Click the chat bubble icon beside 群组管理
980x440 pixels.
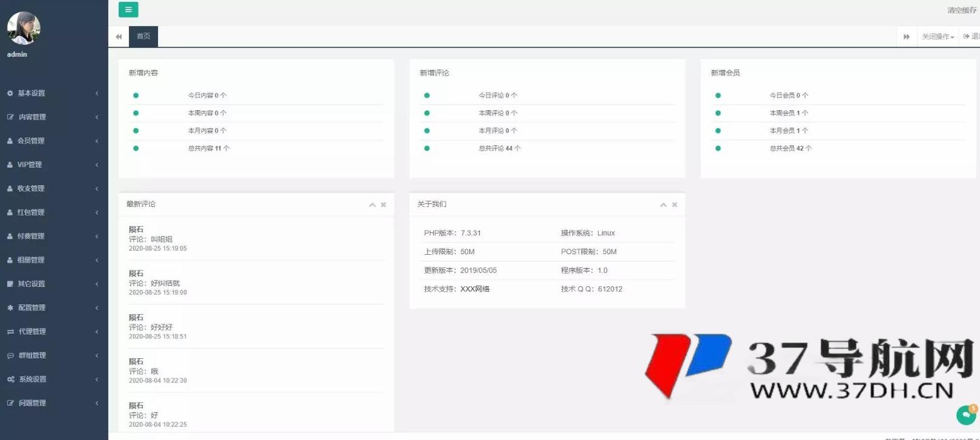pyautogui.click(x=10, y=356)
